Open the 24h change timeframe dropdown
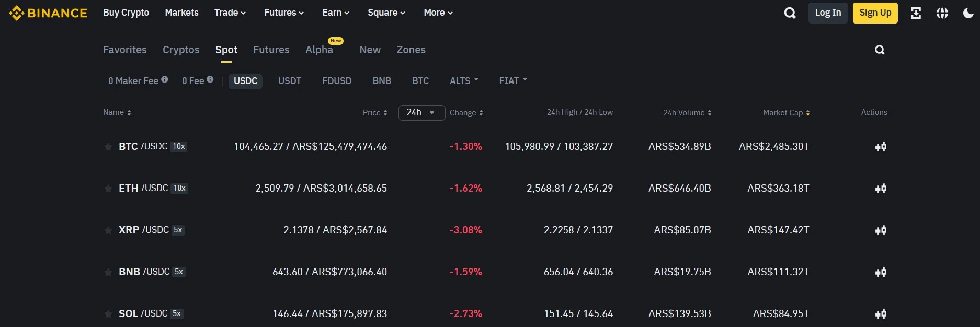Viewport: 980px width, 327px height. tap(421, 112)
